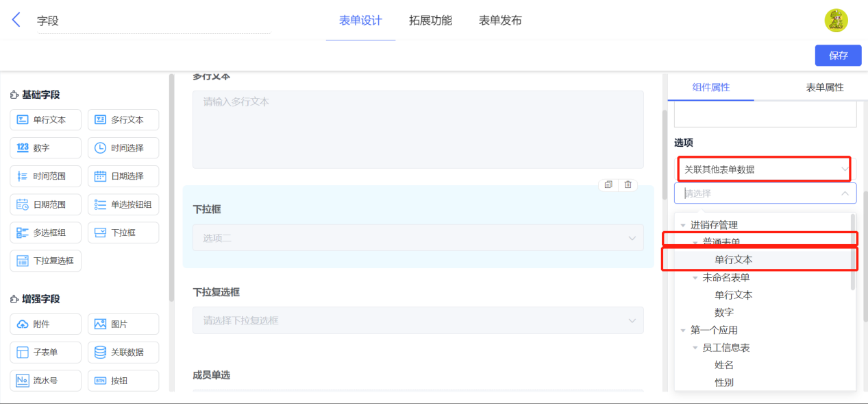Select the 附件 upload icon
Viewport: 868px width, 404px height.
[23, 324]
